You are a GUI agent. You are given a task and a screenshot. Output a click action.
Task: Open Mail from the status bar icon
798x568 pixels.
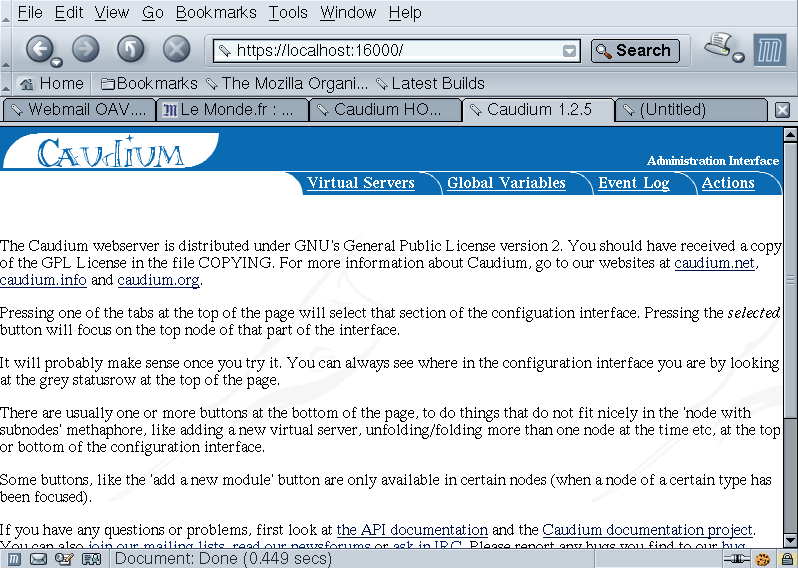tap(38, 559)
